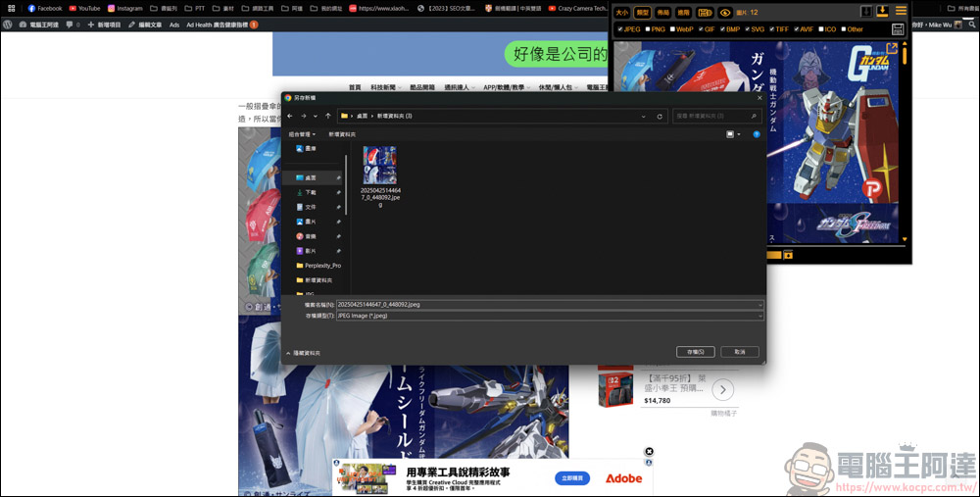Enable the PNG format checkbox
Image resolution: width=980 pixels, height=497 pixels.
[648, 29]
